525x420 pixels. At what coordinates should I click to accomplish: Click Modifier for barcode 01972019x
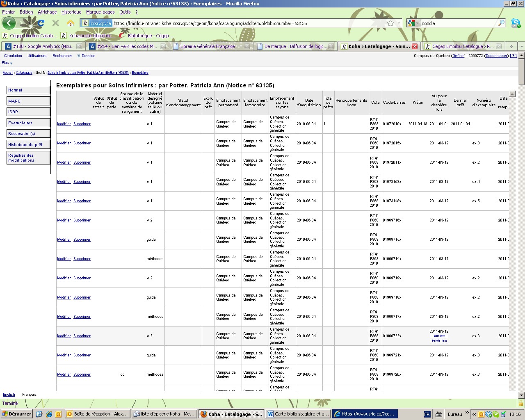(x=64, y=124)
